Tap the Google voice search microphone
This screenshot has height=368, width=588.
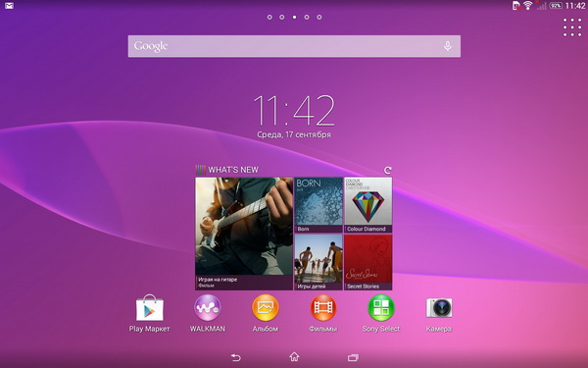point(448,46)
